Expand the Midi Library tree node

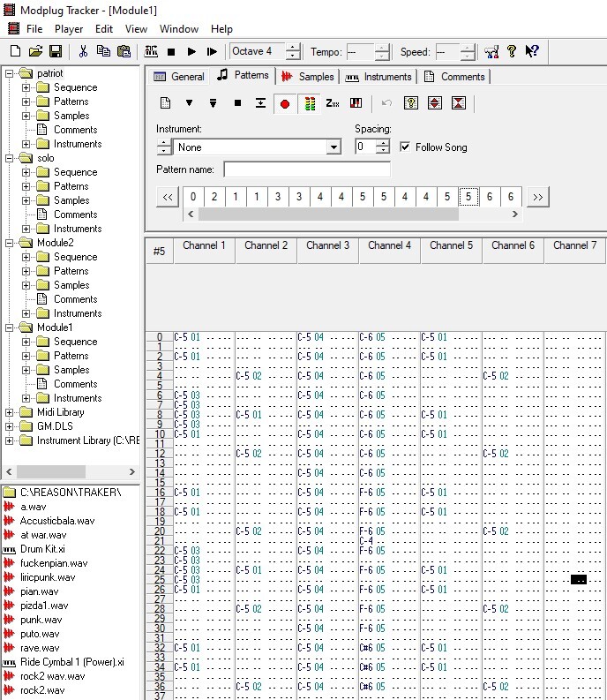[x=11, y=412]
